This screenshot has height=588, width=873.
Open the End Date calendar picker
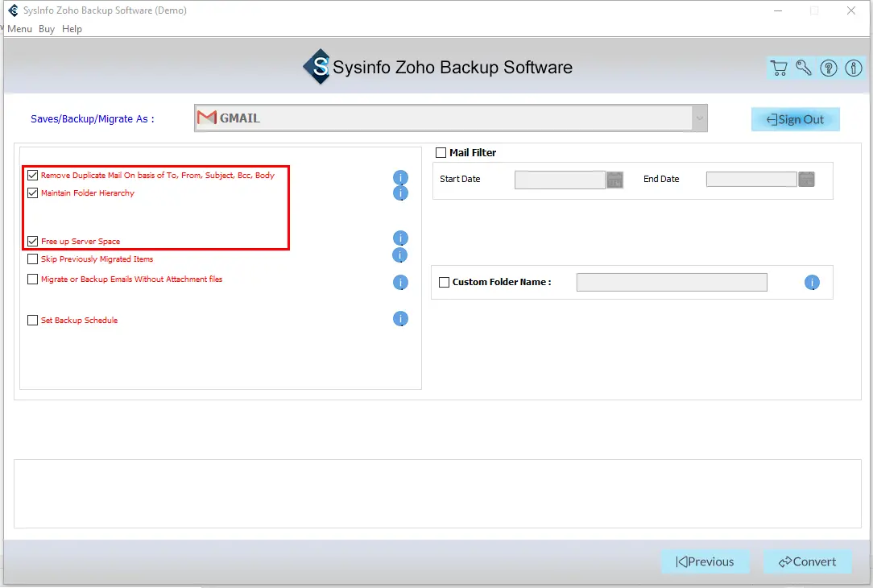point(806,180)
